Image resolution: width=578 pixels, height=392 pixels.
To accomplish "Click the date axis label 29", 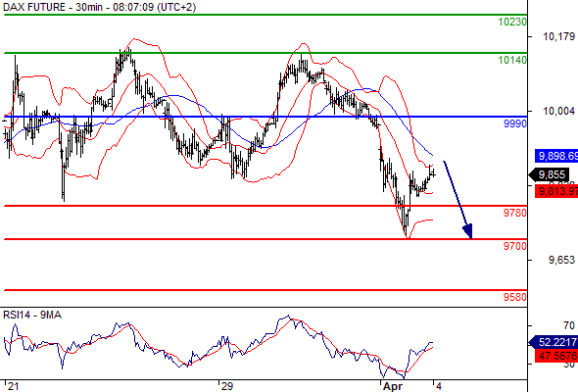I will pos(227,386).
